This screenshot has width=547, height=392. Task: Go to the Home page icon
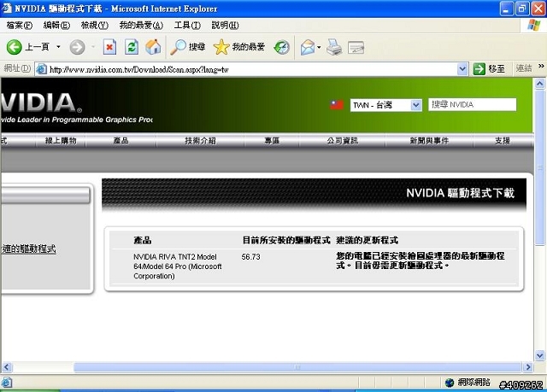pos(153,47)
